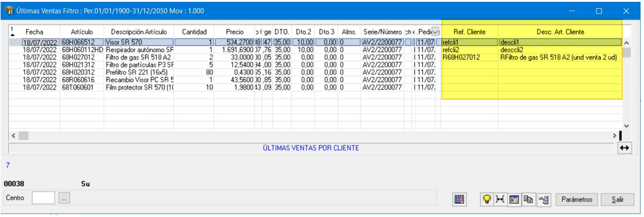
Task: Click the Alms. column header
Action: click(x=350, y=32)
